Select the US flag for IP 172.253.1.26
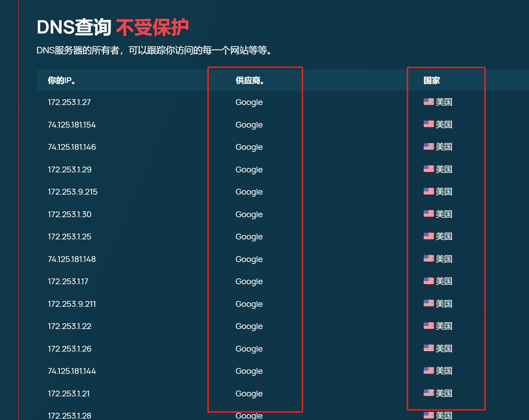The width and height of the screenshot is (529, 420). pos(428,348)
